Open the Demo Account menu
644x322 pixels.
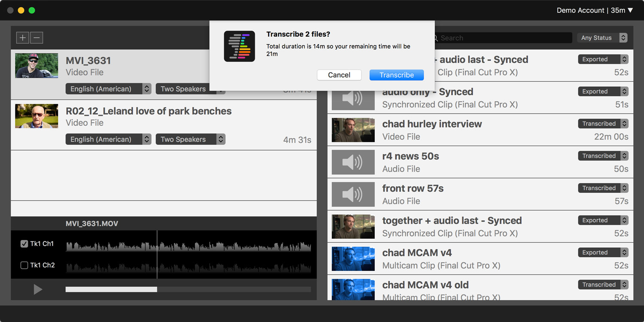coord(595,10)
